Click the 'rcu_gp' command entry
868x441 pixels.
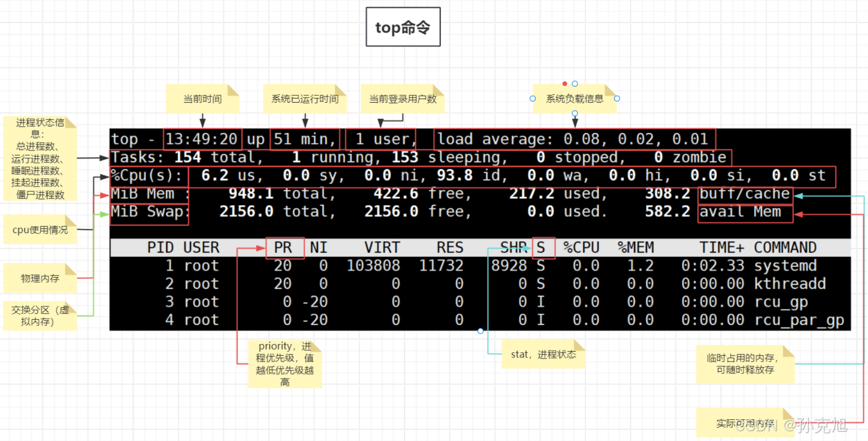click(x=781, y=302)
